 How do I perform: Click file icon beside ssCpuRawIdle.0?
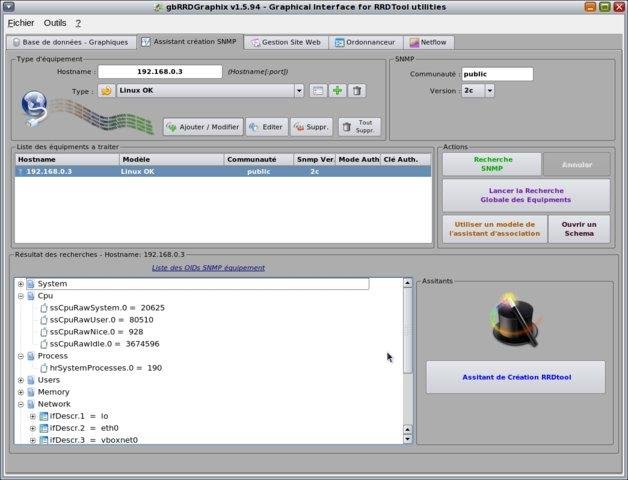(44, 344)
